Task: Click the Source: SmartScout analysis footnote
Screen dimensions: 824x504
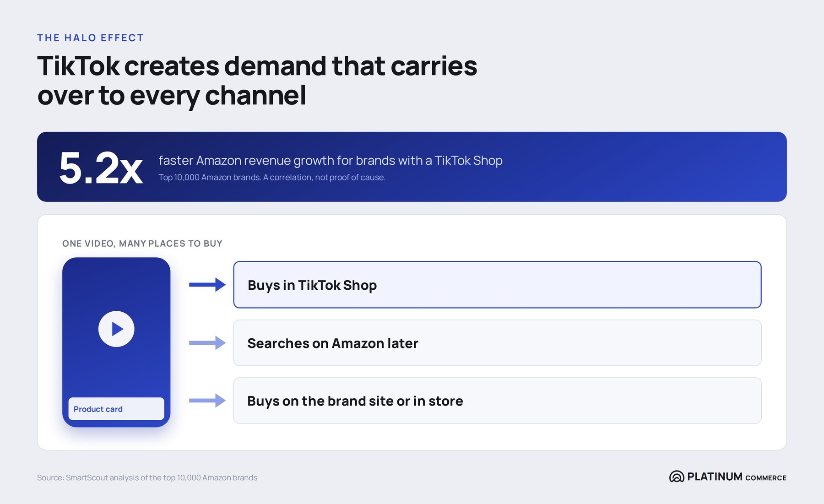Action: pos(147,477)
